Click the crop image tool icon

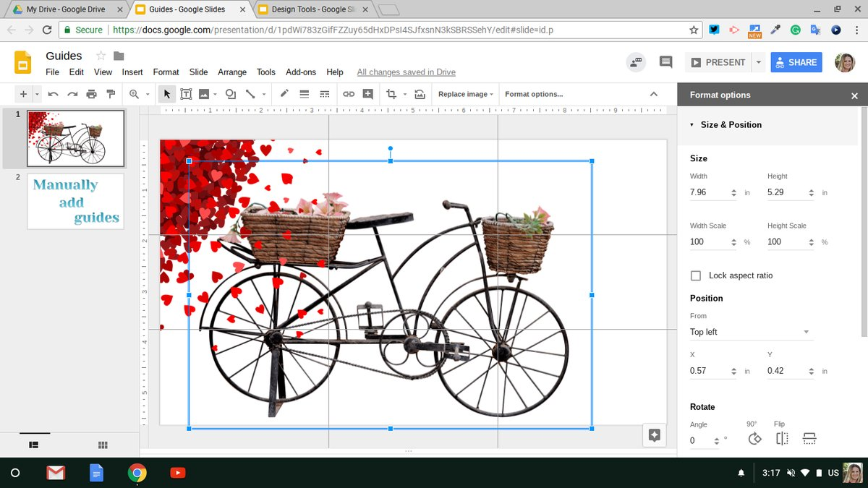pos(391,94)
